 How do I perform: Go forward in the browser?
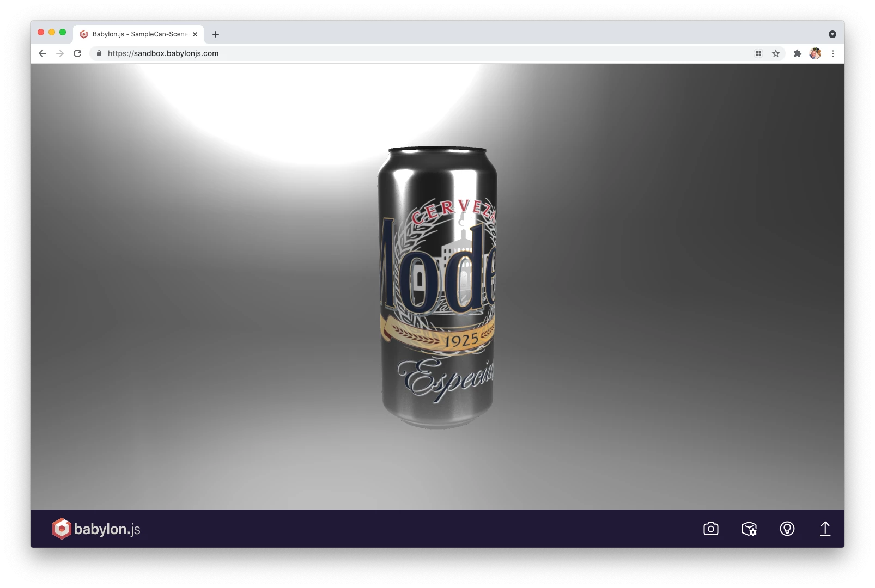pyautogui.click(x=60, y=53)
